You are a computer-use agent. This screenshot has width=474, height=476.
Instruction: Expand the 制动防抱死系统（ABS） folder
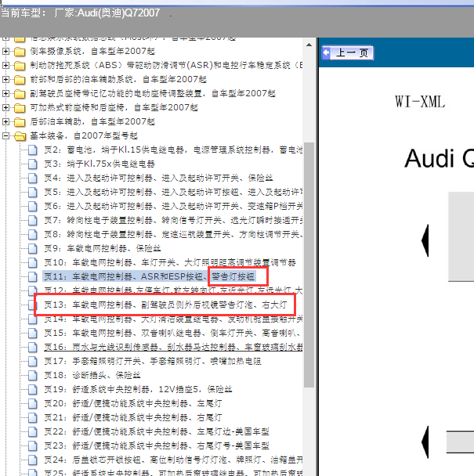coord(5,65)
